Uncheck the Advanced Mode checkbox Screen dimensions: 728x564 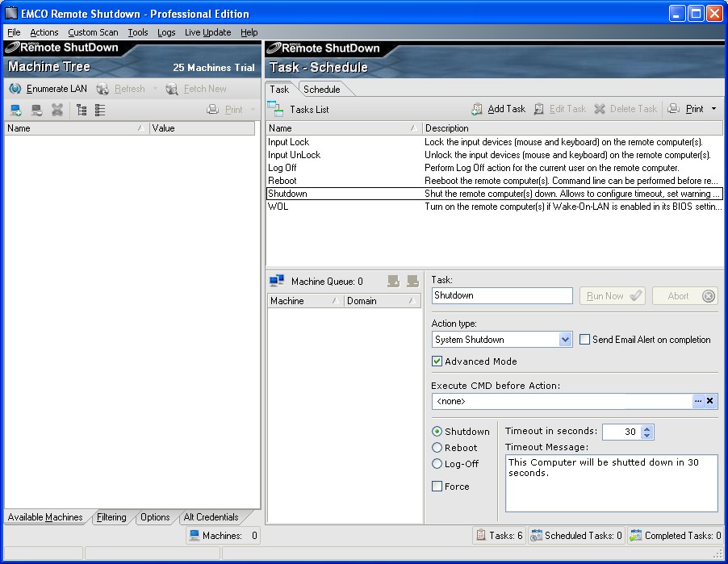(437, 361)
